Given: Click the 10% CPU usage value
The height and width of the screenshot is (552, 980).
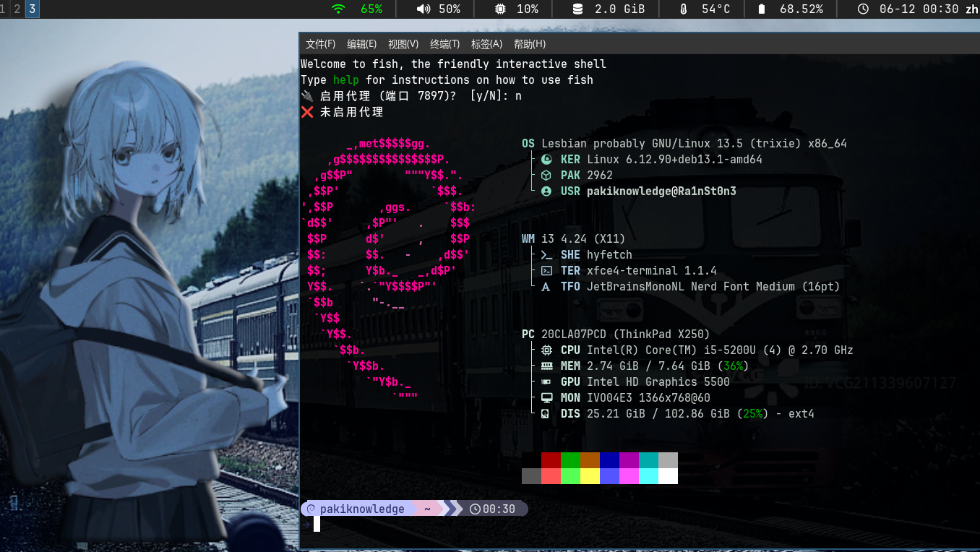Looking at the screenshot, I should coord(527,9).
